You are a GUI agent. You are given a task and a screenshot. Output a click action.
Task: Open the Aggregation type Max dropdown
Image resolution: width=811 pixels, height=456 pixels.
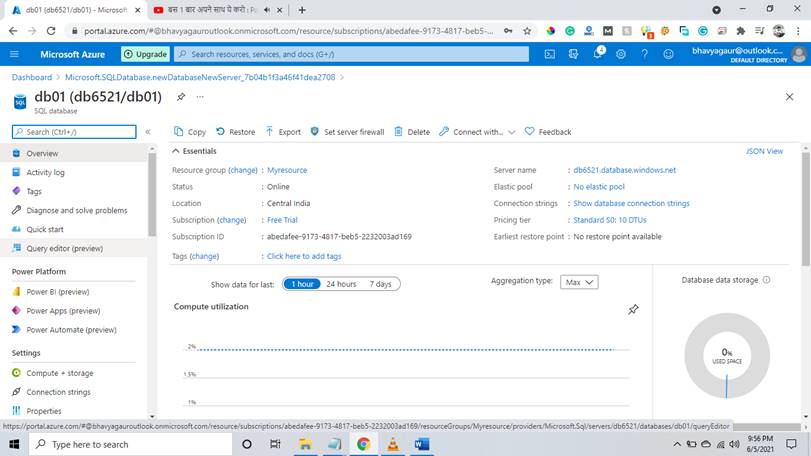(x=579, y=282)
